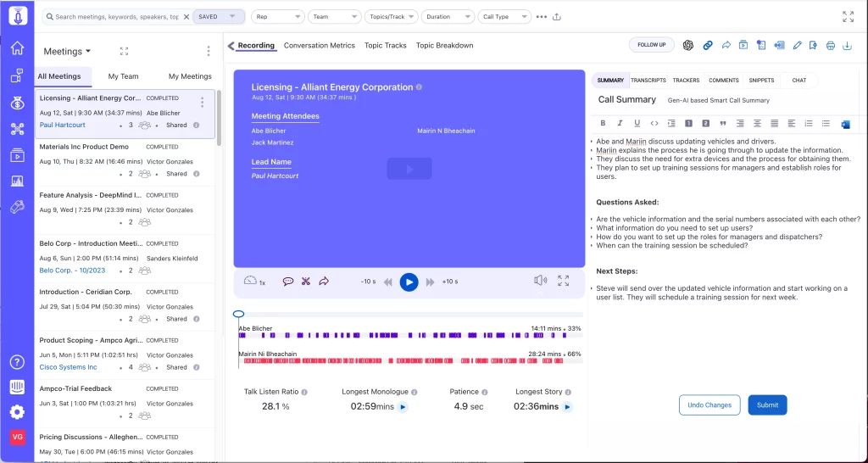Click Undo Changes button
The height and width of the screenshot is (463, 868).
tap(709, 404)
